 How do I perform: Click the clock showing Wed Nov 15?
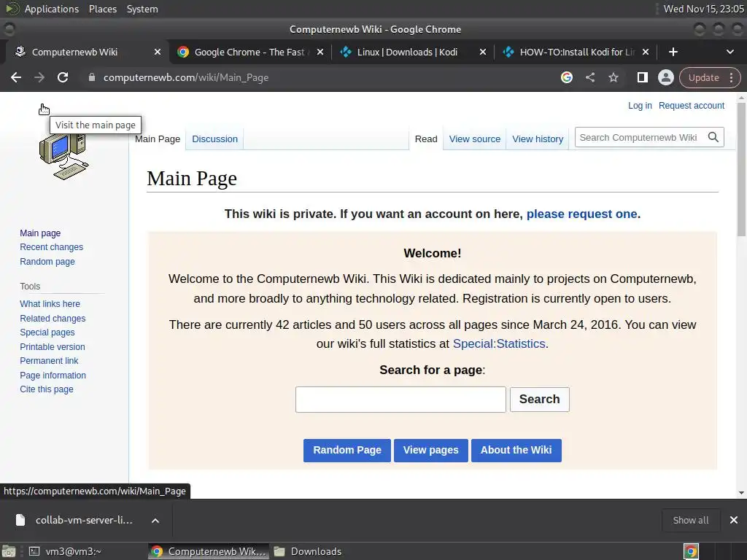coord(704,9)
